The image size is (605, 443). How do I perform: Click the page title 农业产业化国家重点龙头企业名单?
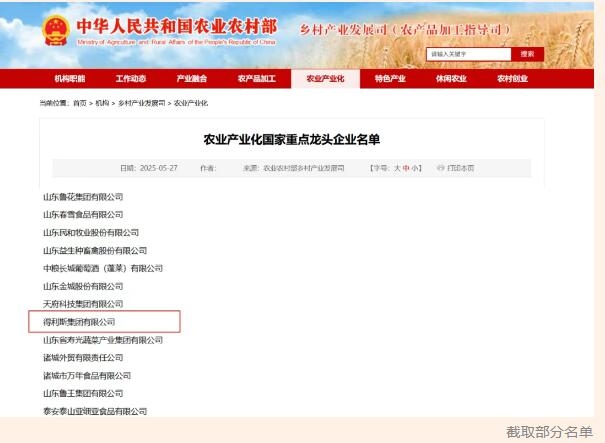click(292, 140)
